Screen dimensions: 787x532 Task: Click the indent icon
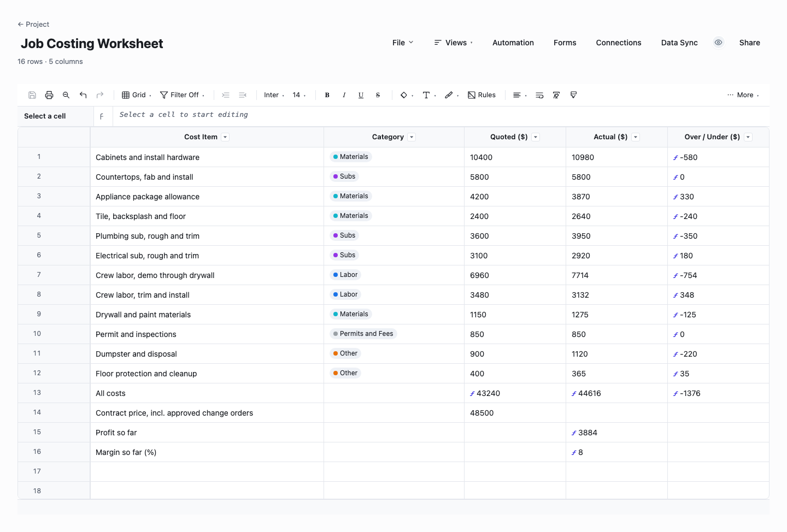[226, 95]
